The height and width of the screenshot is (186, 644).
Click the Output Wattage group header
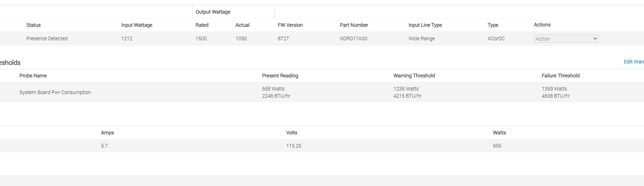(x=213, y=12)
